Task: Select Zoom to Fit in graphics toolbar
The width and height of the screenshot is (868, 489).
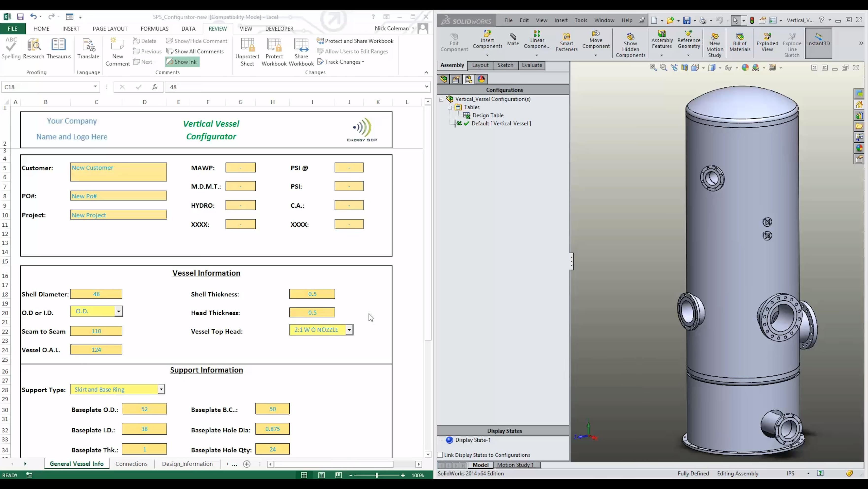Action: pos(653,67)
